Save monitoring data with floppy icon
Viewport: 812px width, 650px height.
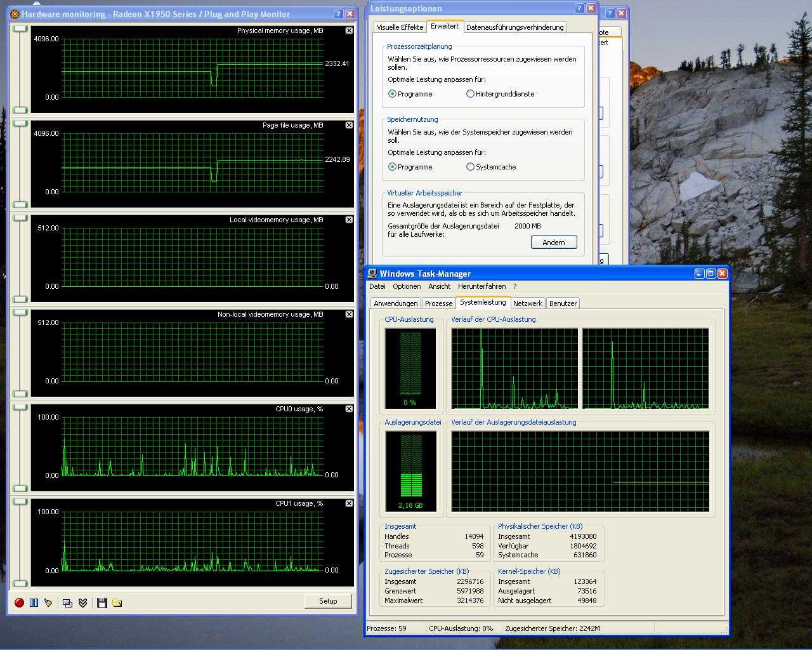101,602
